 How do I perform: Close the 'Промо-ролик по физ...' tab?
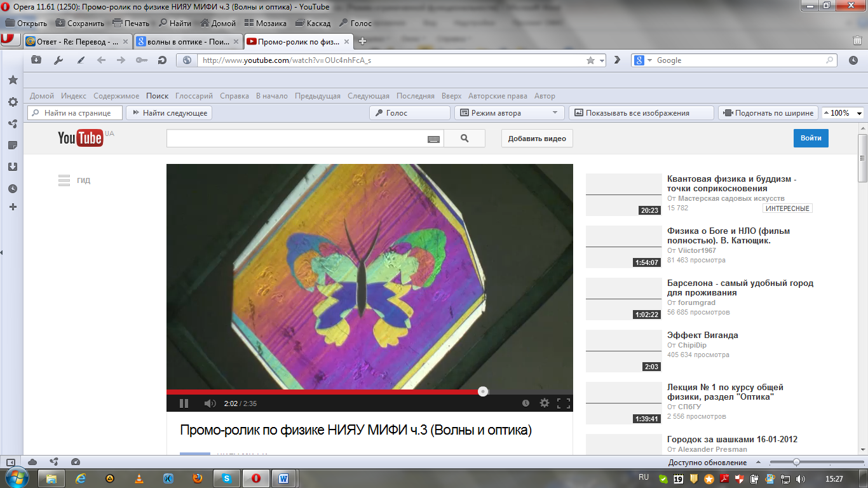coord(346,41)
